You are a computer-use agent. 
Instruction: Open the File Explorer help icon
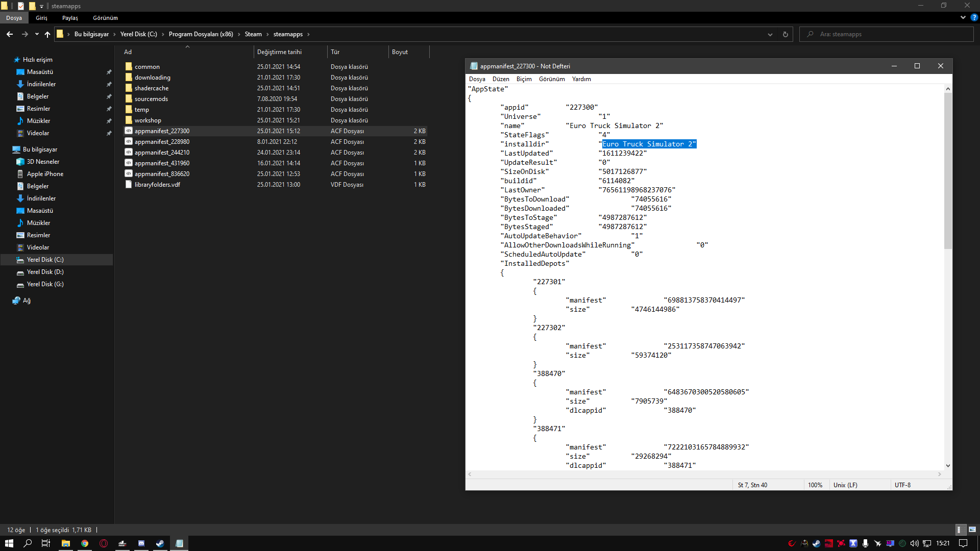point(974,17)
